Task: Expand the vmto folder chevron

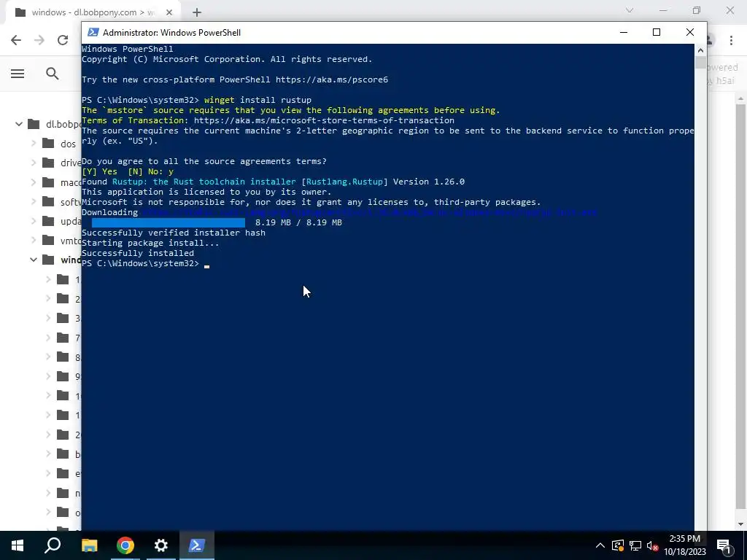Action: click(x=34, y=240)
